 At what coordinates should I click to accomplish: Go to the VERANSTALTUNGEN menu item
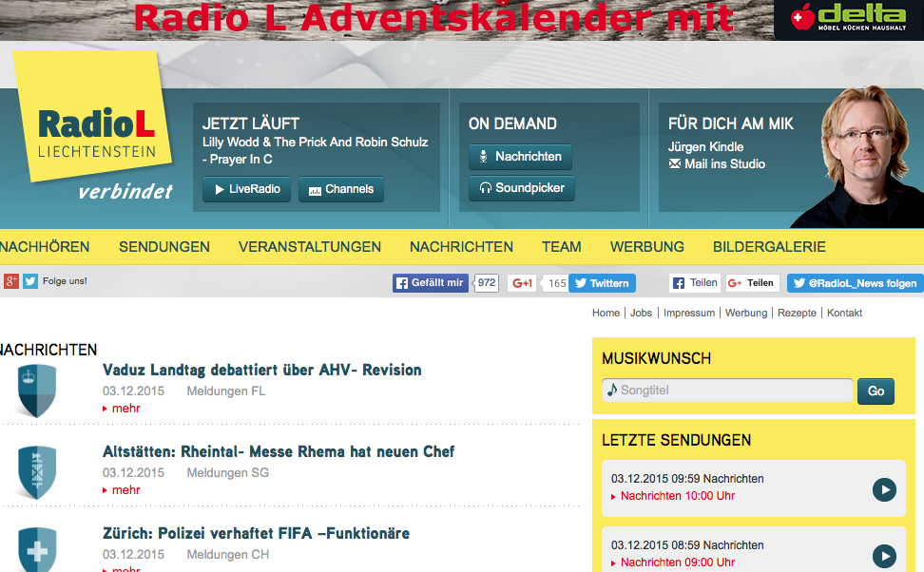309,247
